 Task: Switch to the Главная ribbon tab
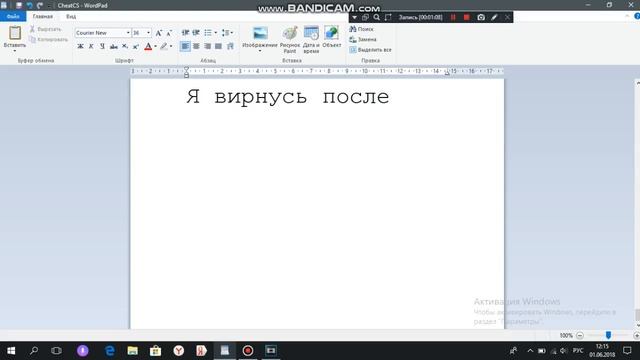pos(42,16)
